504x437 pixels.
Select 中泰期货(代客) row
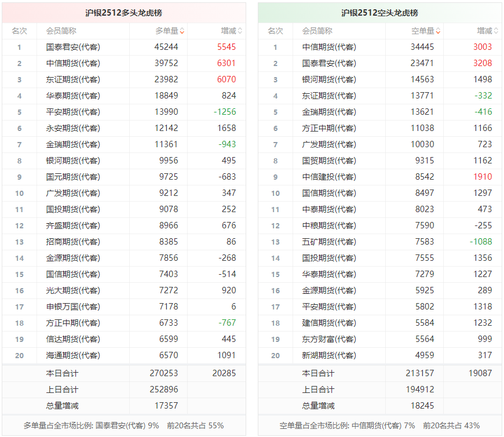(380, 209)
